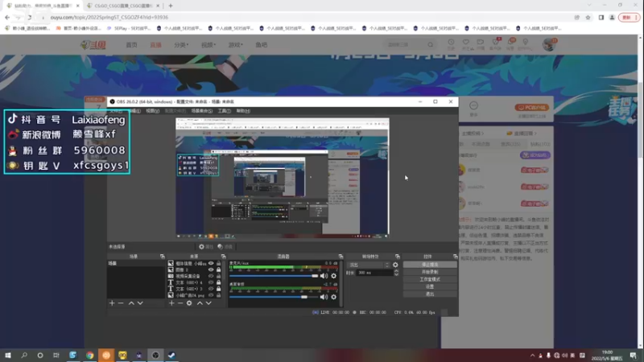Mute the 桌面音频 mixer channel
The height and width of the screenshot is (362, 644).
point(324,297)
